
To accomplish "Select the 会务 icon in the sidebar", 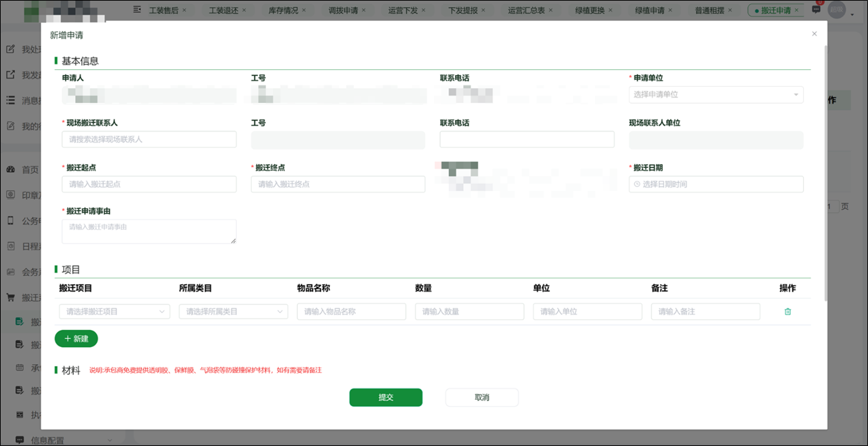I will (x=10, y=270).
